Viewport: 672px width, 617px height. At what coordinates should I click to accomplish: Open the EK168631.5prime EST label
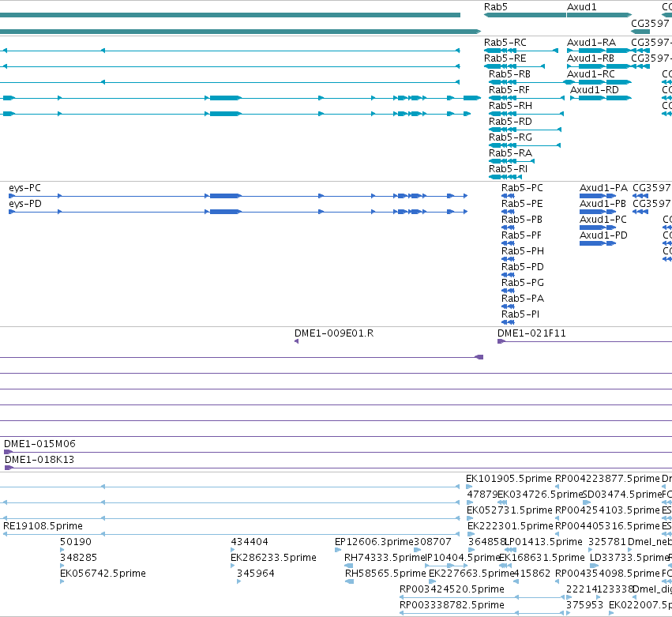pos(542,558)
